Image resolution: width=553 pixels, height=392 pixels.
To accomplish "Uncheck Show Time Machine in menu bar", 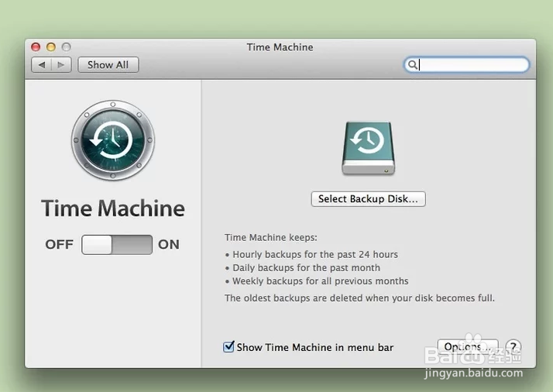I will point(228,347).
